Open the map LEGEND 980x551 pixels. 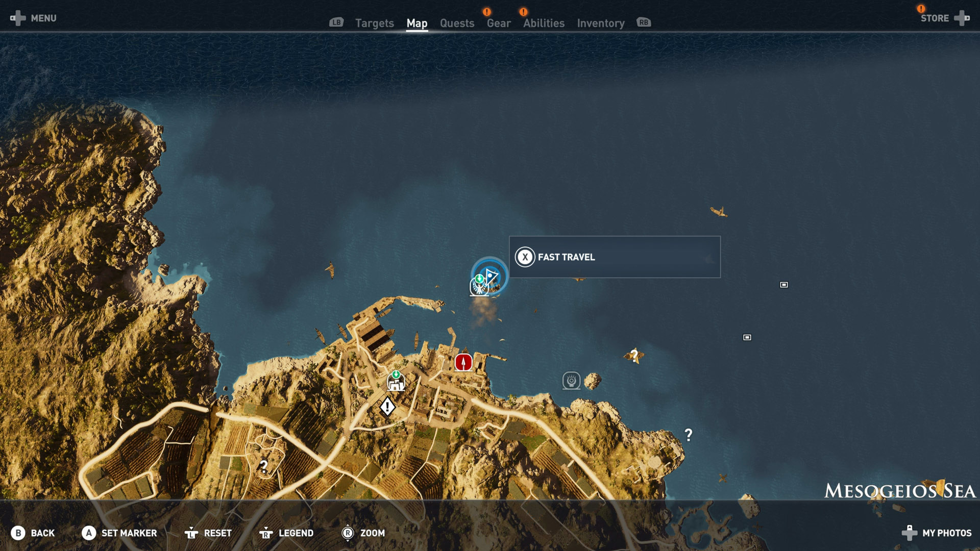(x=286, y=533)
